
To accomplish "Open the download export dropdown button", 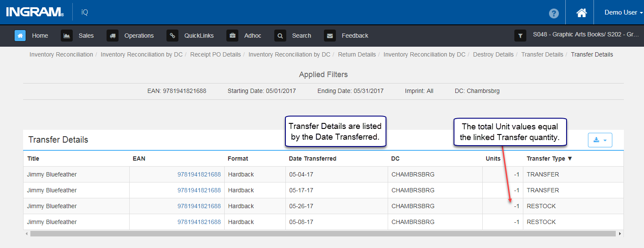I will coord(600,140).
